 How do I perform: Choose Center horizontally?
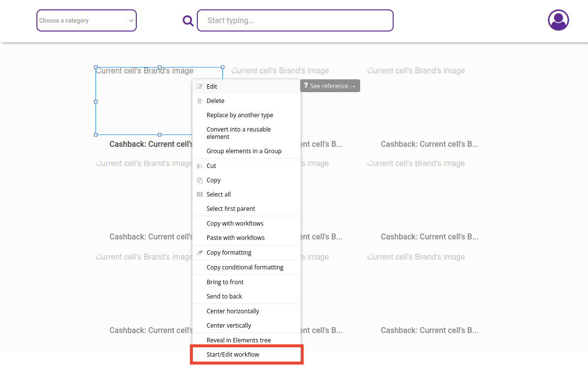(x=233, y=311)
